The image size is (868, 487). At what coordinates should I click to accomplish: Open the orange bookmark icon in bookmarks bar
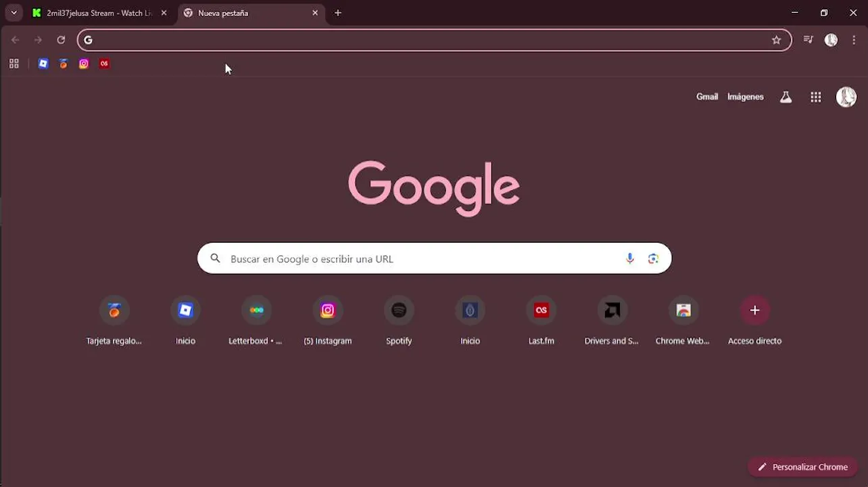tap(64, 64)
